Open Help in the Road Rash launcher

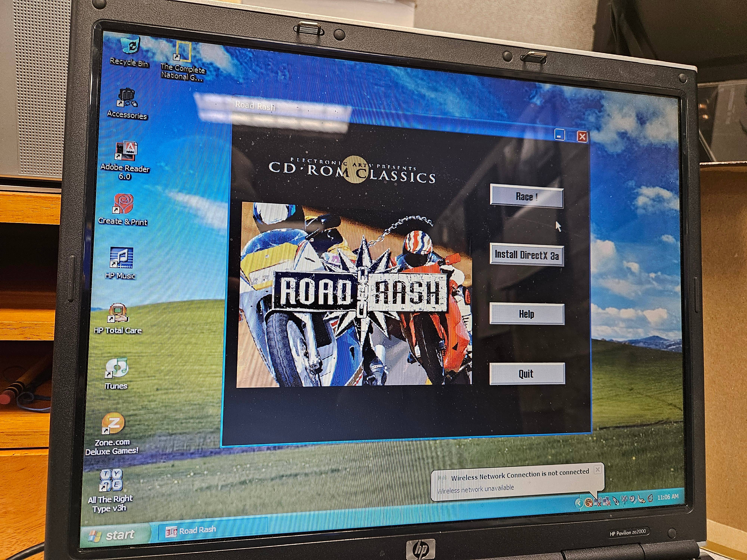pyautogui.click(x=527, y=314)
